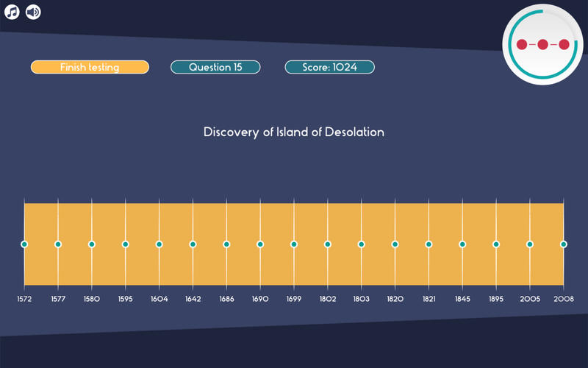The width and height of the screenshot is (588, 368).
Task: Select the 1572 timeline marker dot
Action: [24, 244]
